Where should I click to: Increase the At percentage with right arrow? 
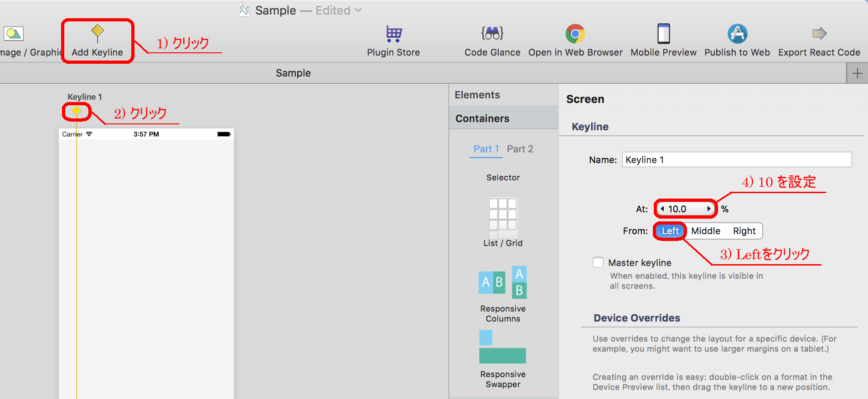709,209
